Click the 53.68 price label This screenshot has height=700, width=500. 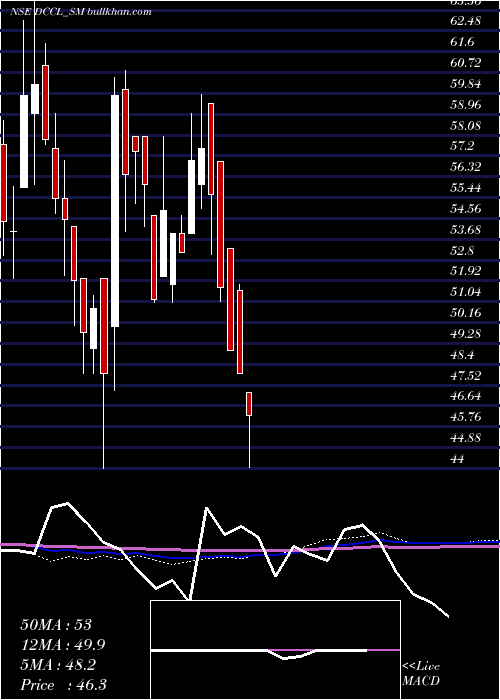click(x=466, y=229)
